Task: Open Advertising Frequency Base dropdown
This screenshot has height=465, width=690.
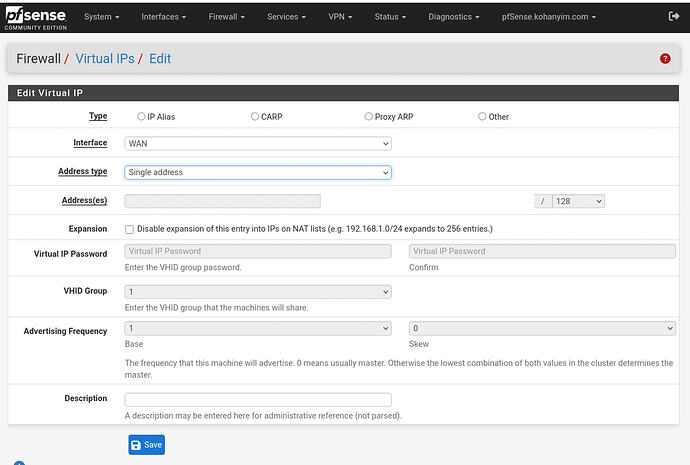Action: [258, 328]
